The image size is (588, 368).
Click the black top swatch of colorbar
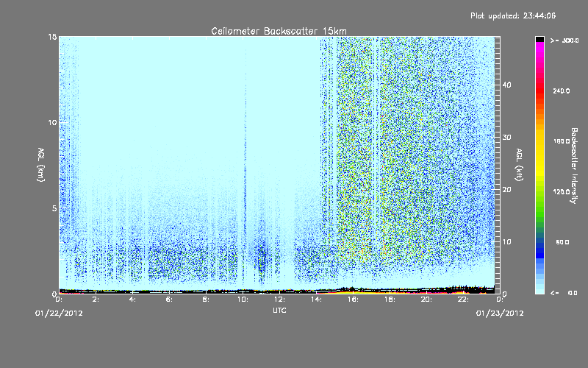tap(539, 39)
